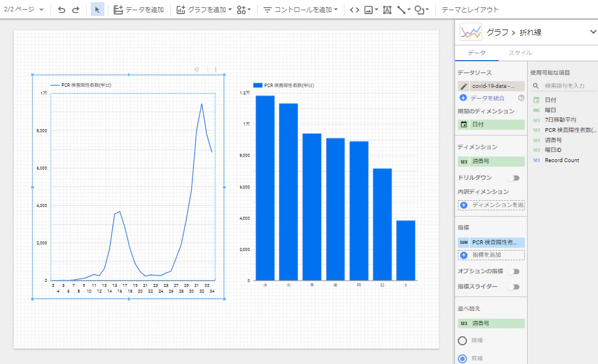Click the データを統合 link
This screenshot has height=364, width=598.
487,98
